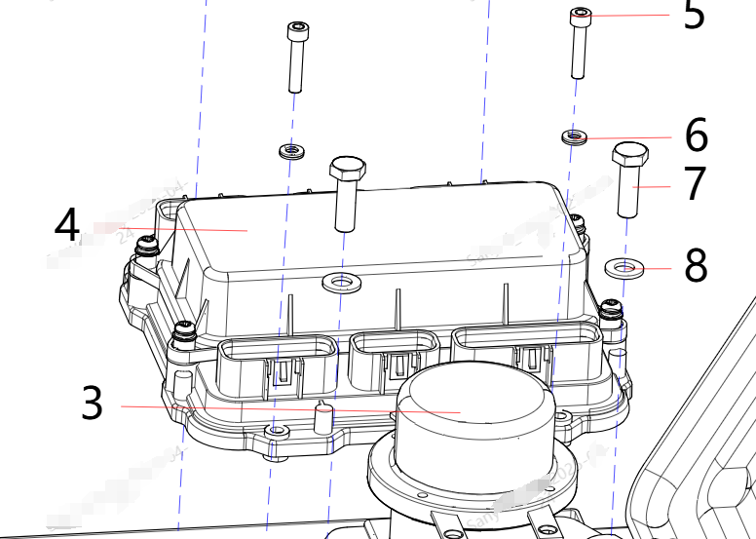Click callout number 6 label

(696, 136)
